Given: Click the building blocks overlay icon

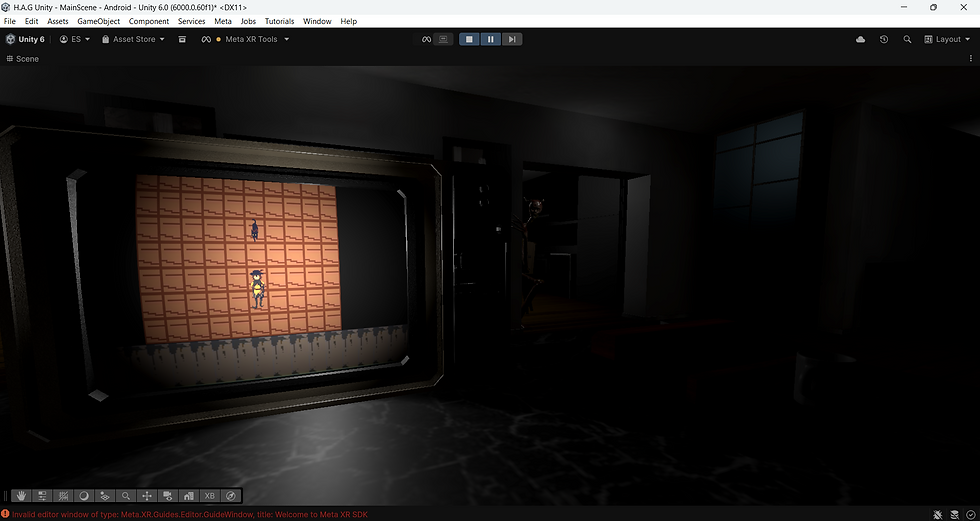Looking at the screenshot, I should click(x=189, y=495).
